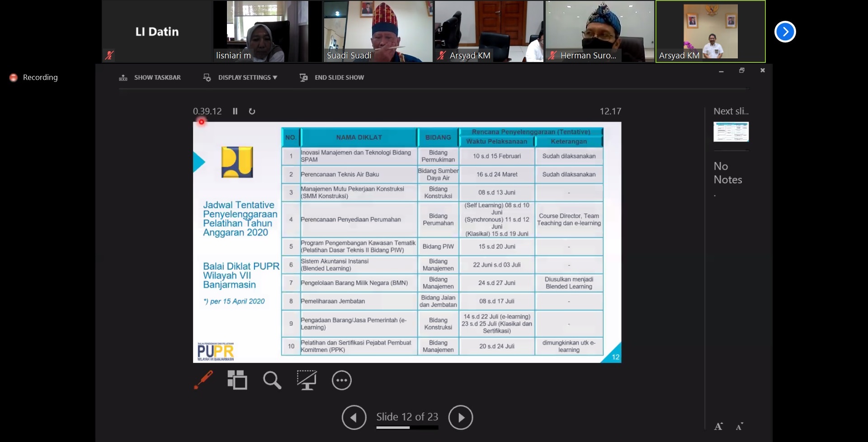Increase the notes text size
Image resolution: width=868 pixels, height=442 pixels.
(718, 426)
